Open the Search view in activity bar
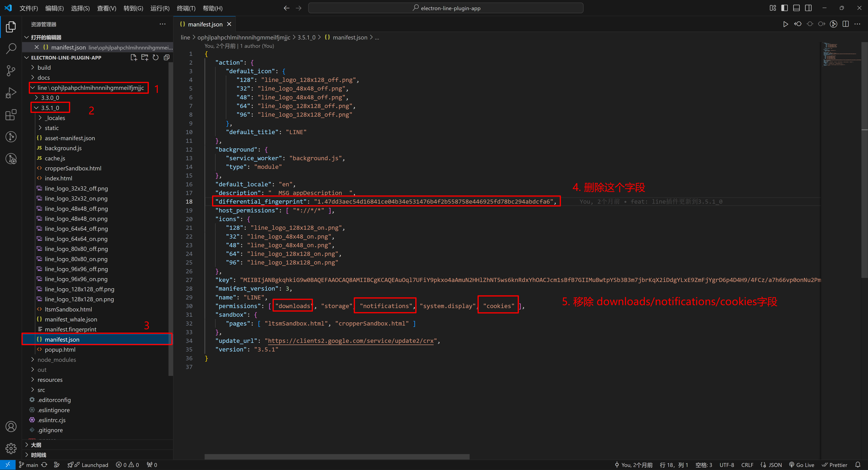Viewport: 868px width, 470px height. pos(11,48)
